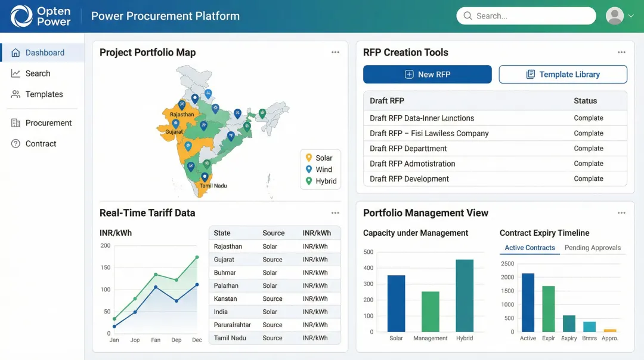Toggle the Solar layer in the map legend
644x360 pixels.
[321, 158]
